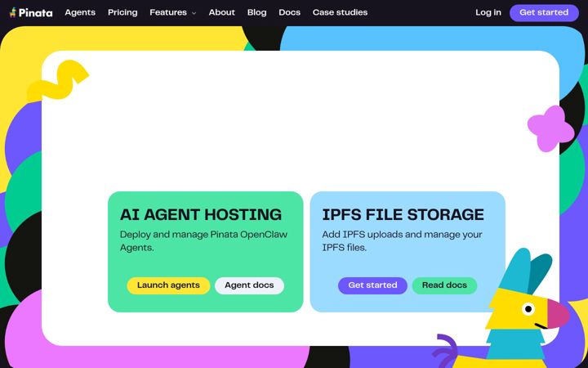The height and width of the screenshot is (368, 588).
Task: Click the purple Get started header button
Action: (x=544, y=13)
